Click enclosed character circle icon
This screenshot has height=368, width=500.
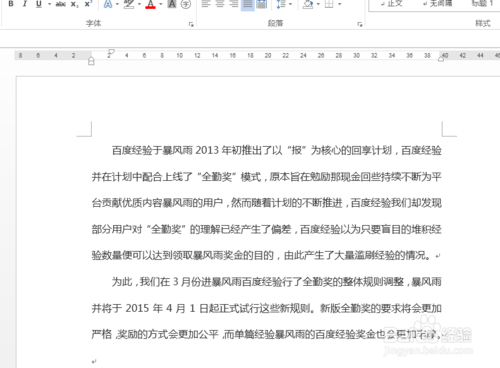tap(186, 4)
